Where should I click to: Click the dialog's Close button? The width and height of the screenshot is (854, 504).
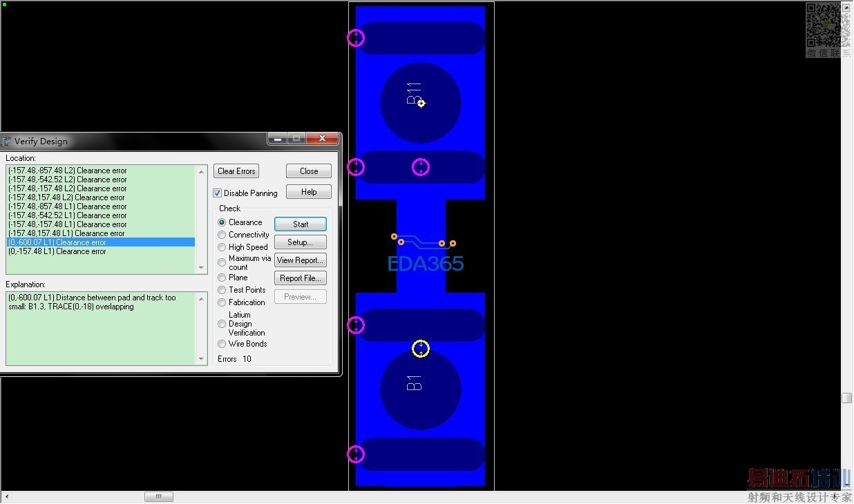click(309, 171)
